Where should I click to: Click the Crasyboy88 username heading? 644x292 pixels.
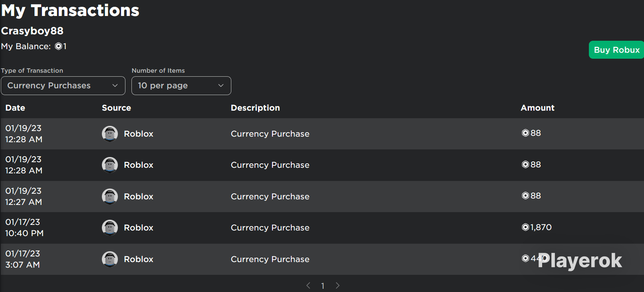tap(32, 31)
